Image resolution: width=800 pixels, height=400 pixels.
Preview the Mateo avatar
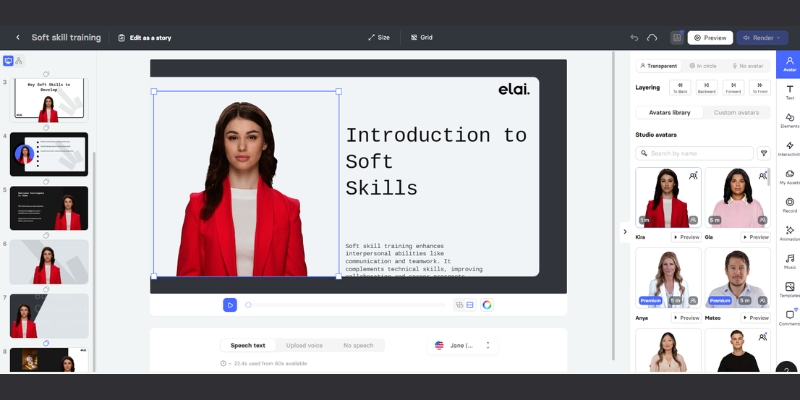756,318
